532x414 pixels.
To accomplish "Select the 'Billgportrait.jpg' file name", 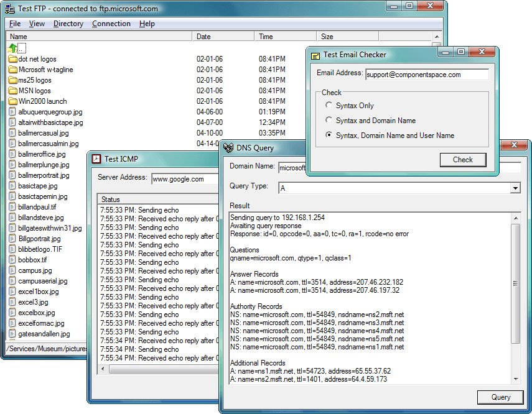I will pos(39,239).
